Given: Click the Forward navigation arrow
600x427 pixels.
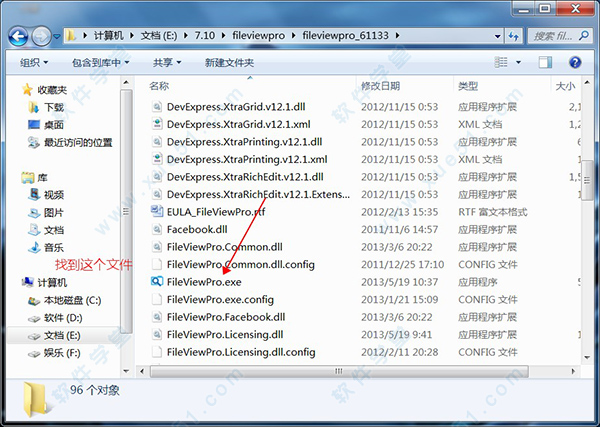Looking at the screenshot, I should click(41, 37).
